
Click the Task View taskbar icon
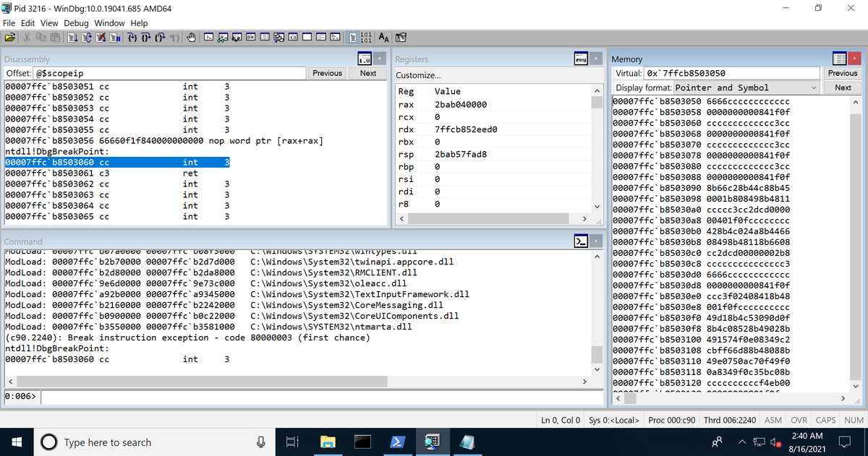coord(293,442)
